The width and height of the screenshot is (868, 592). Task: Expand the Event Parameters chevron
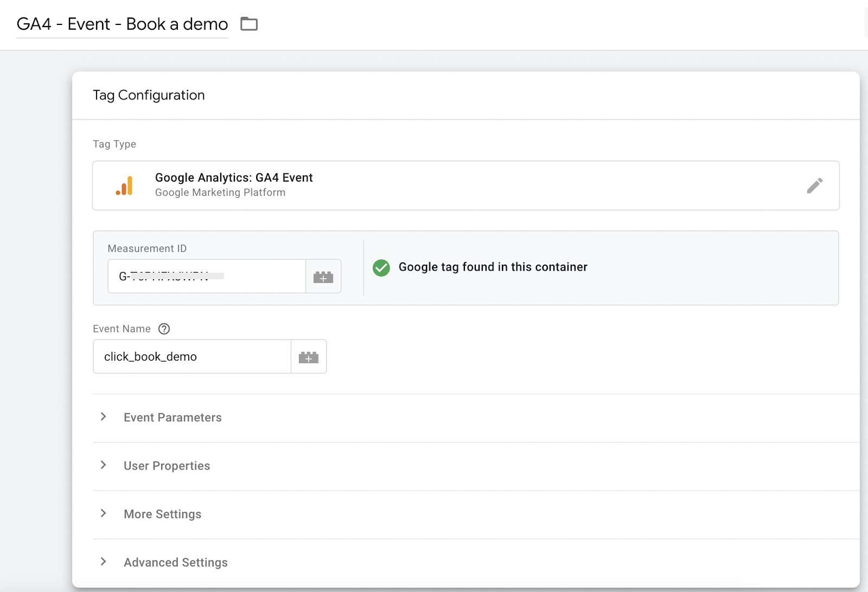pyautogui.click(x=103, y=417)
